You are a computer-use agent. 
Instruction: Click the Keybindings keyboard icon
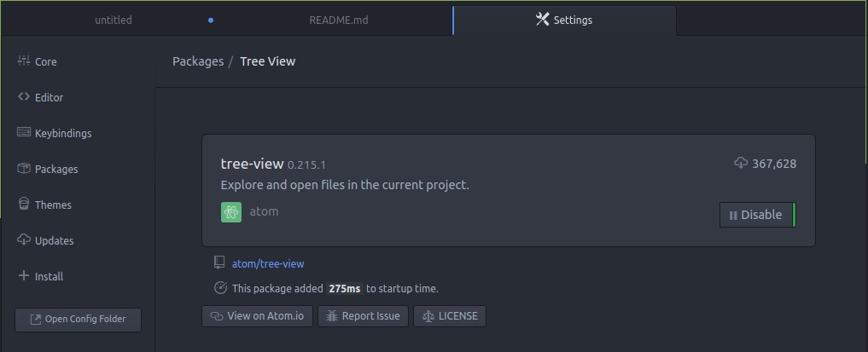pyautogui.click(x=23, y=132)
